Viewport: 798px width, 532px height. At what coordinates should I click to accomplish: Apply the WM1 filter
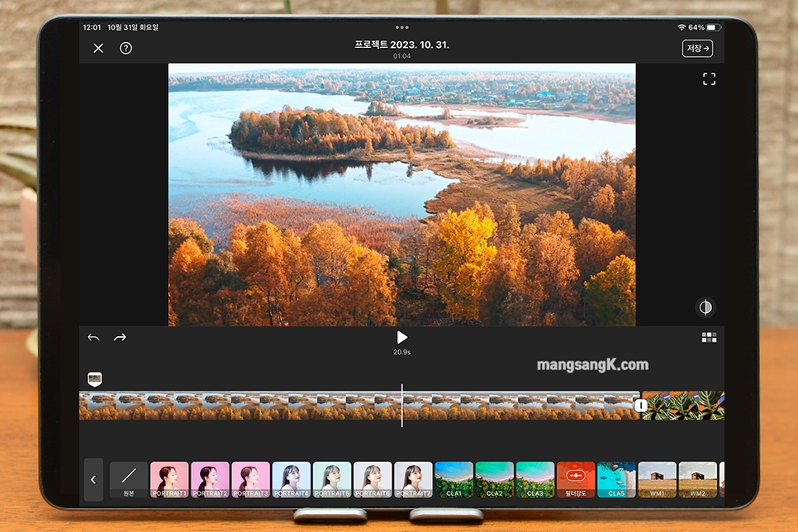point(657,480)
